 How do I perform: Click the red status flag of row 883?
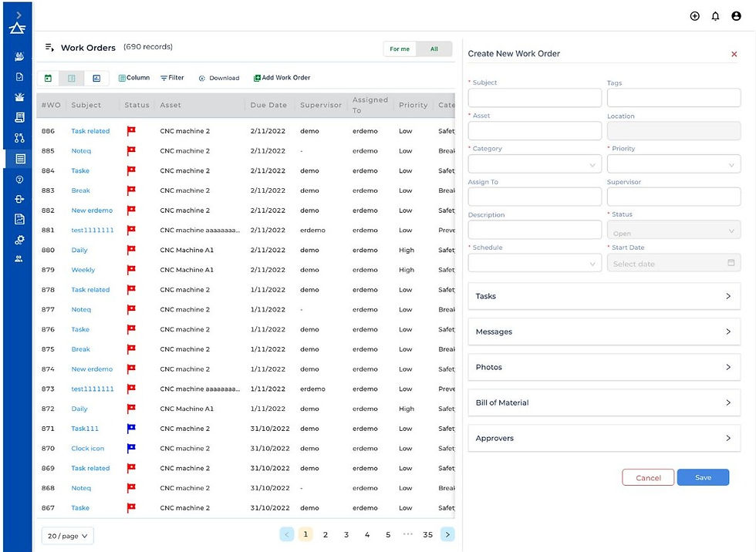131,190
